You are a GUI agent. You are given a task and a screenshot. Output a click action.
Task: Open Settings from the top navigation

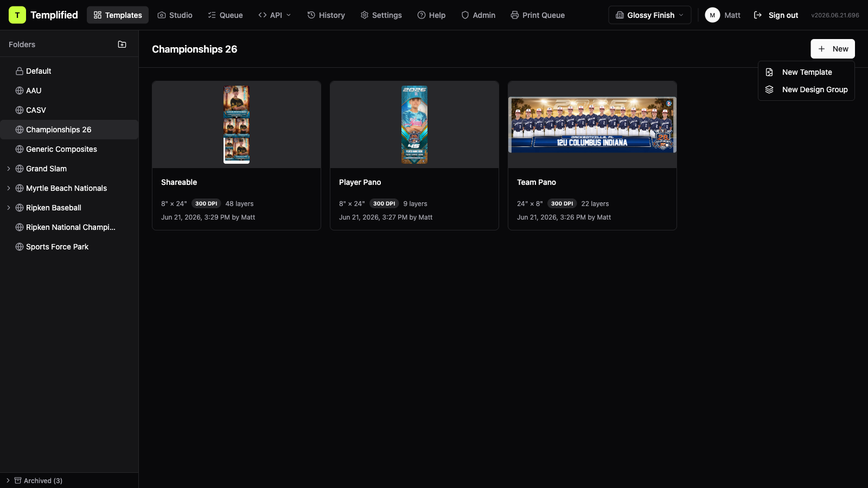coord(381,15)
